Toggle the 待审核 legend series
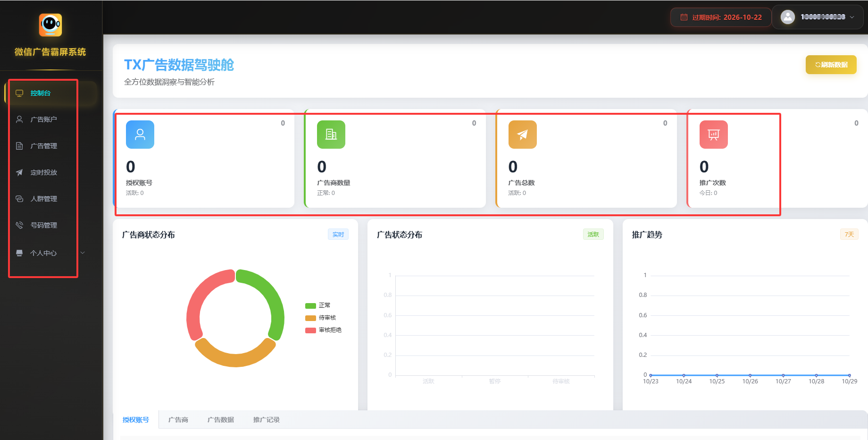Image resolution: width=868 pixels, height=440 pixels. (321, 318)
